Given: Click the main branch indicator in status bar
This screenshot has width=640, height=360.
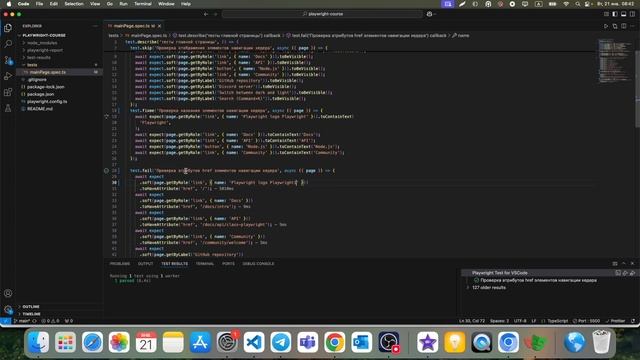Looking at the screenshot, I should (x=22, y=321).
